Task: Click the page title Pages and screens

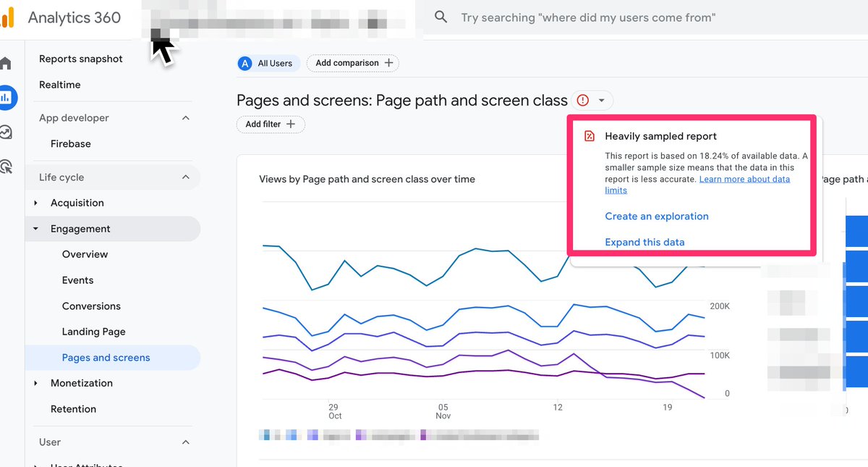Action: tap(402, 101)
